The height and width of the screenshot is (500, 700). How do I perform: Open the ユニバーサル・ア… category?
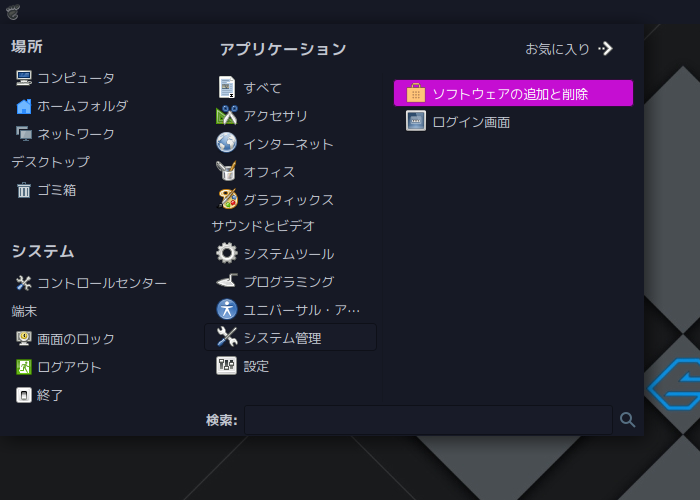pos(290,309)
